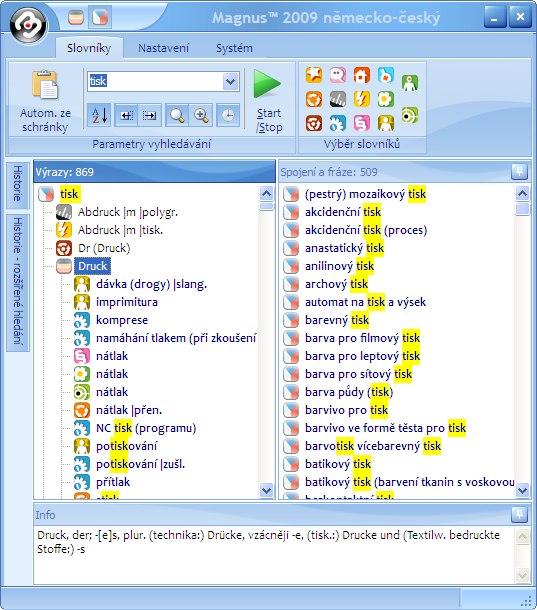Open the search term dropdown arrow
537x610 pixels.
(x=230, y=82)
